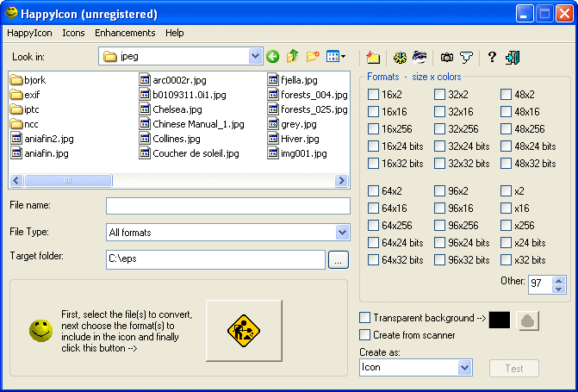Open the Look in folder dropdown

pos(255,57)
